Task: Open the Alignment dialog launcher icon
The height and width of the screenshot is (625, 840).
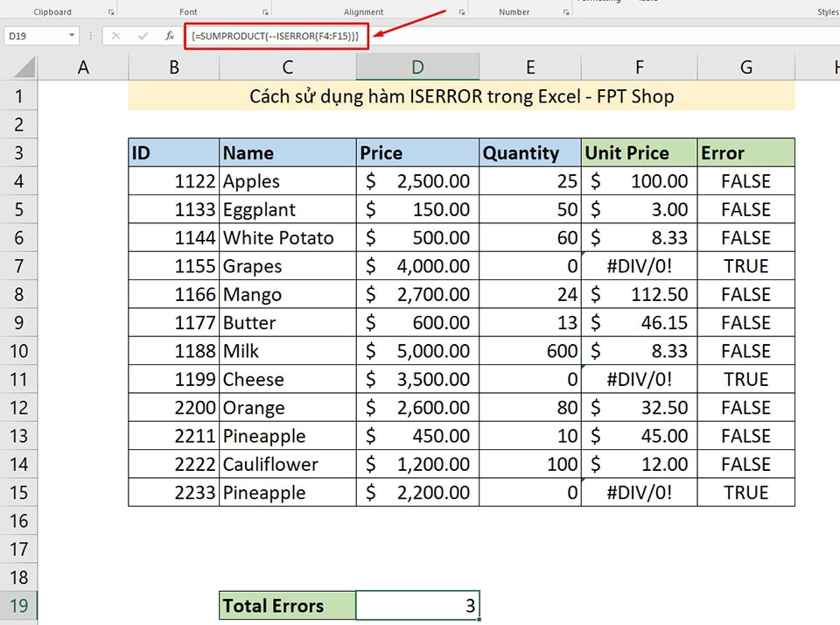Action: pos(461,11)
